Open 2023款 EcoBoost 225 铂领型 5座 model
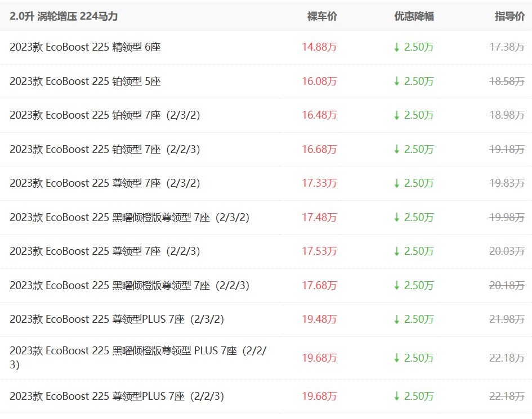 85,82
